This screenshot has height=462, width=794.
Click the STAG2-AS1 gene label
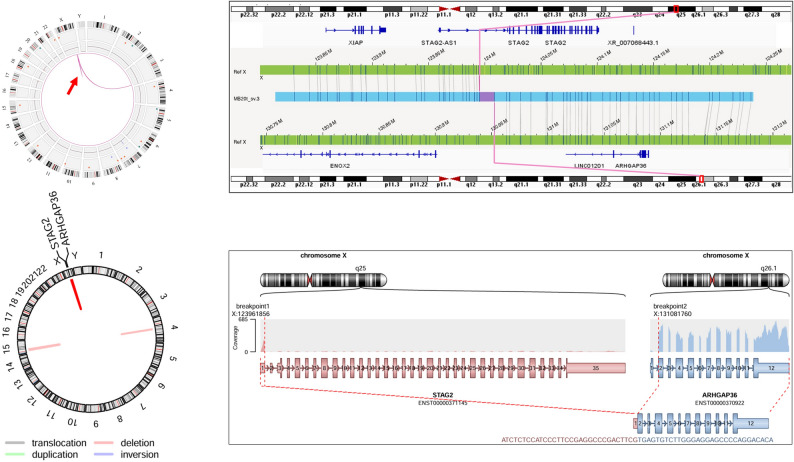439,43
